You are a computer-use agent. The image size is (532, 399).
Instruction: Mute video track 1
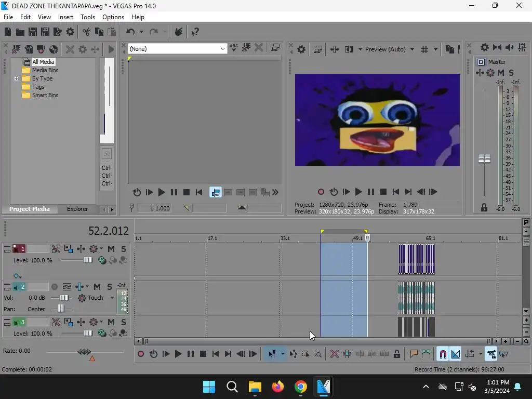(x=111, y=249)
